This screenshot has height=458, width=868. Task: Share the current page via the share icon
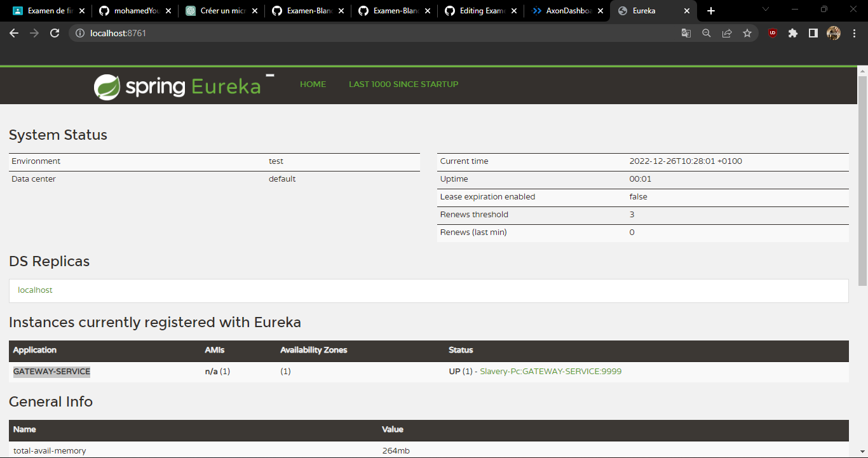726,32
